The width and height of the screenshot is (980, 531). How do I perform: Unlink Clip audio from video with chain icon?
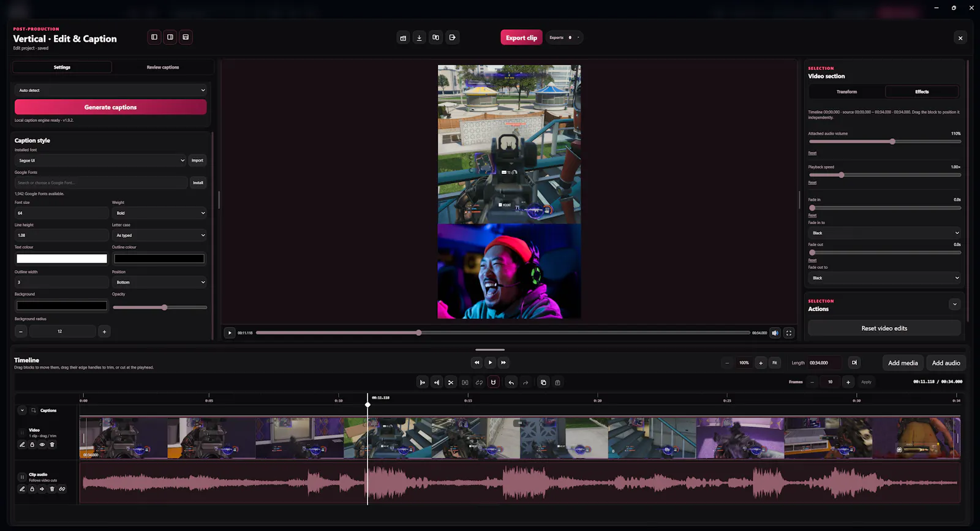pyautogui.click(x=62, y=489)
